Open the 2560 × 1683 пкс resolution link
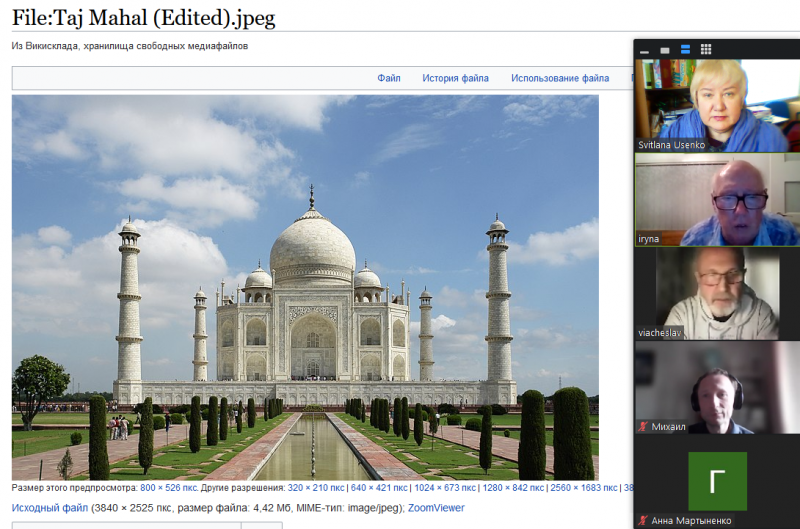The image size is (800, 529). (x=584, y=488)
